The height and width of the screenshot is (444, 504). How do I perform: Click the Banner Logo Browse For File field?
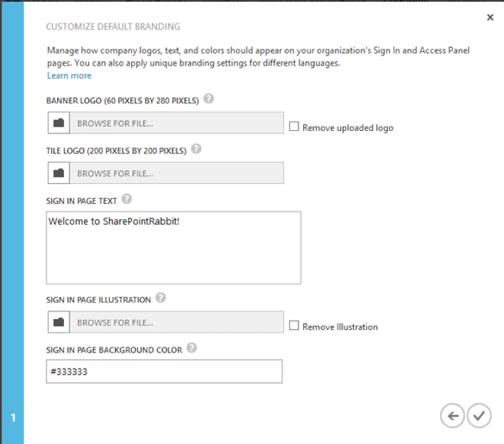pyautogui.click(x=176, y=123)
